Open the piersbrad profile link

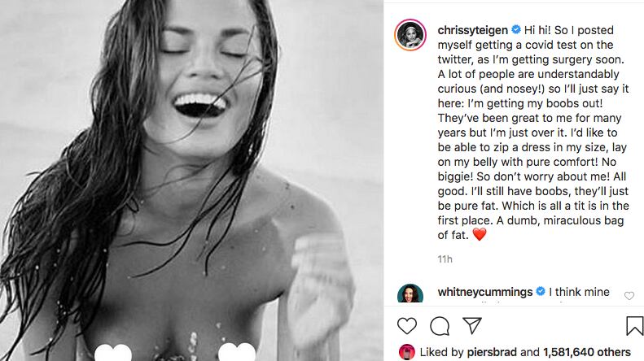point(489,352)
